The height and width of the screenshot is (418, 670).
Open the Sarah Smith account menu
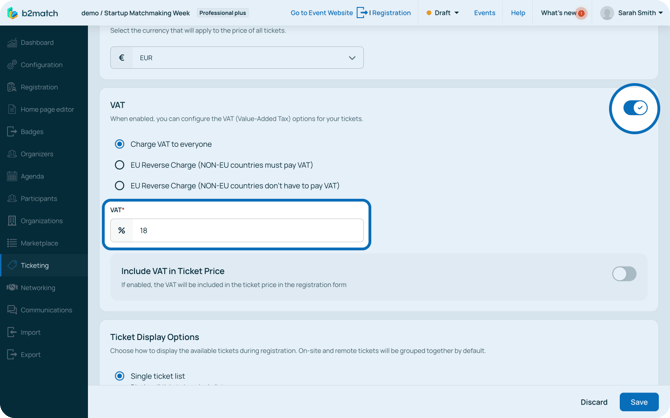pyautogui.click(x=634, y=13)
